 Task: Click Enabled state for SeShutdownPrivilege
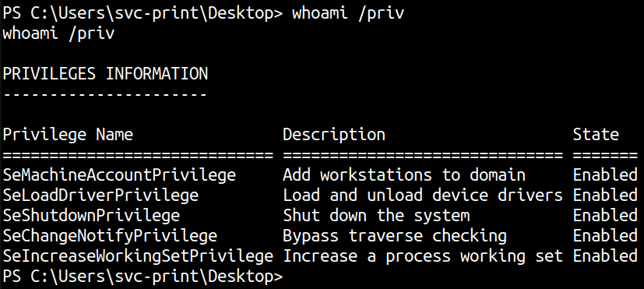point(605,216)
